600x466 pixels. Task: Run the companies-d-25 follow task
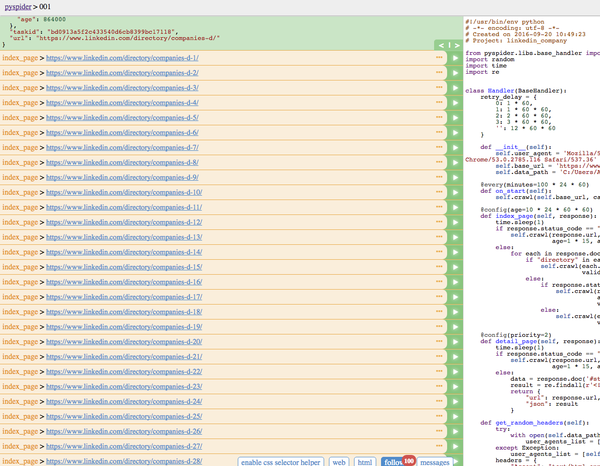(x=455, y=416)
